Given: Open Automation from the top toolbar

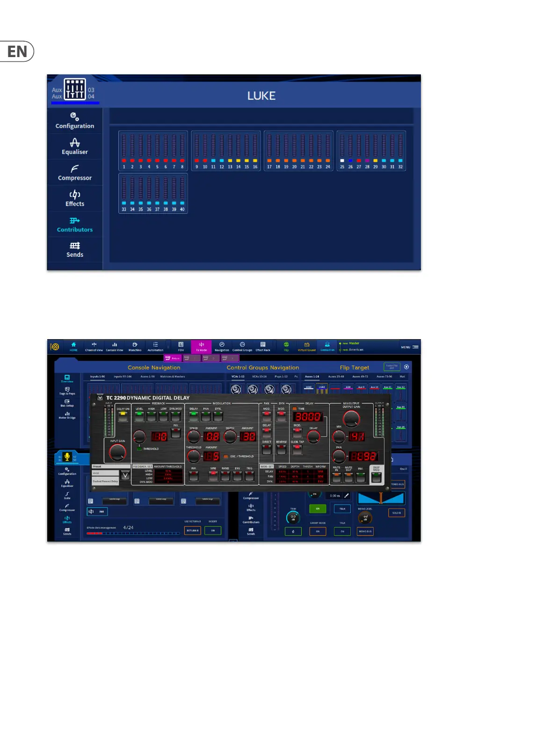Looking at the screenshot, I should point(155,346).
